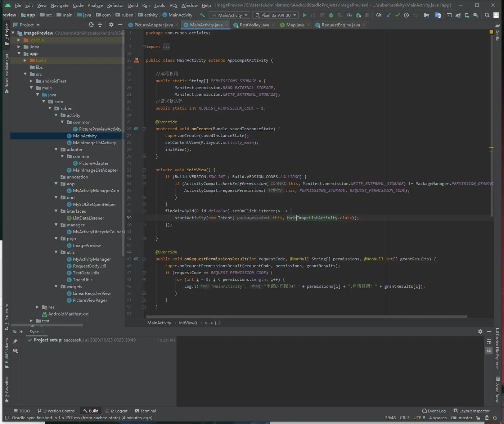Open the Terminal tool window
Image resolution: width=504 pixels, height=424 pixels.
click(x=145, y=411)
